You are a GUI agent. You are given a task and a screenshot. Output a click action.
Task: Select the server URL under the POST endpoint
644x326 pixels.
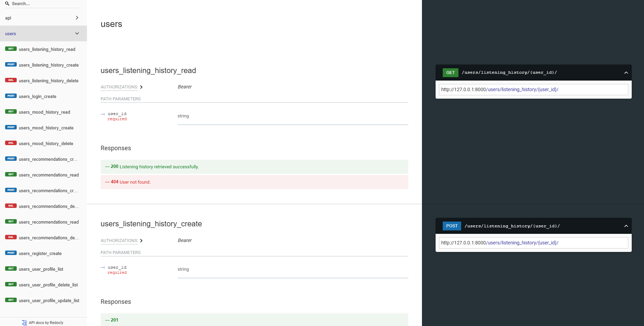click(x=533, y=243)
